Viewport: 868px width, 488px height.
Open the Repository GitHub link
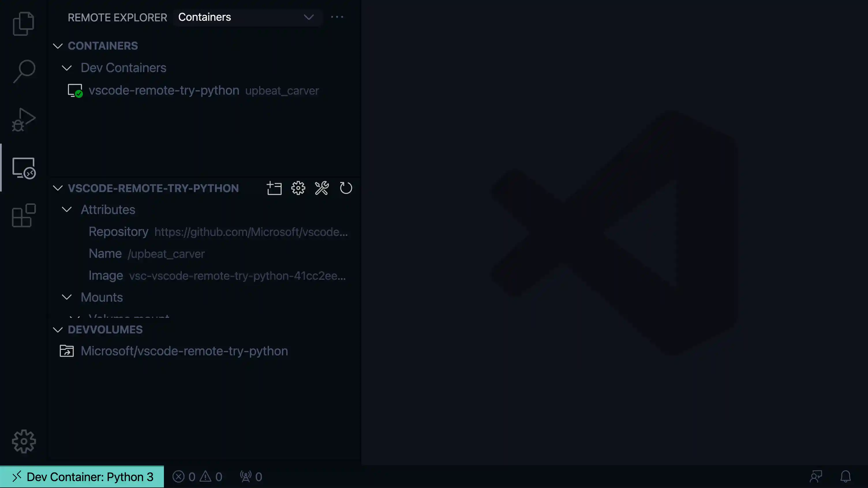point(251,232)
